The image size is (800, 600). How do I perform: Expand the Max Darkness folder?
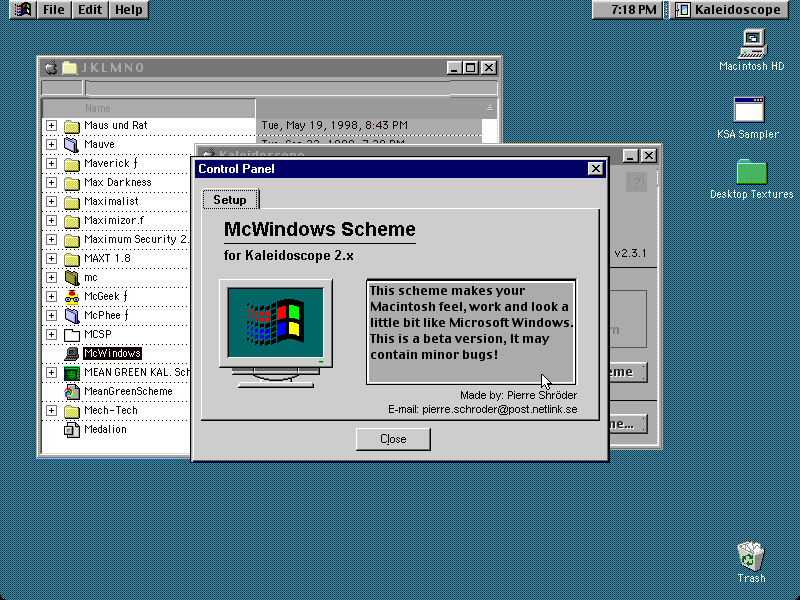(x=51, y=182)
